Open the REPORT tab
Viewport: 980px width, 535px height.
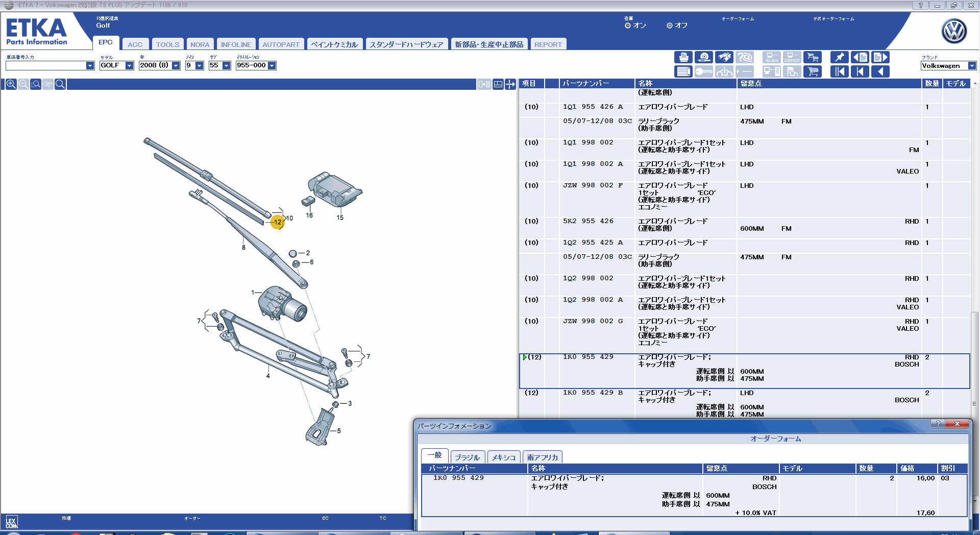coord(548,44)
